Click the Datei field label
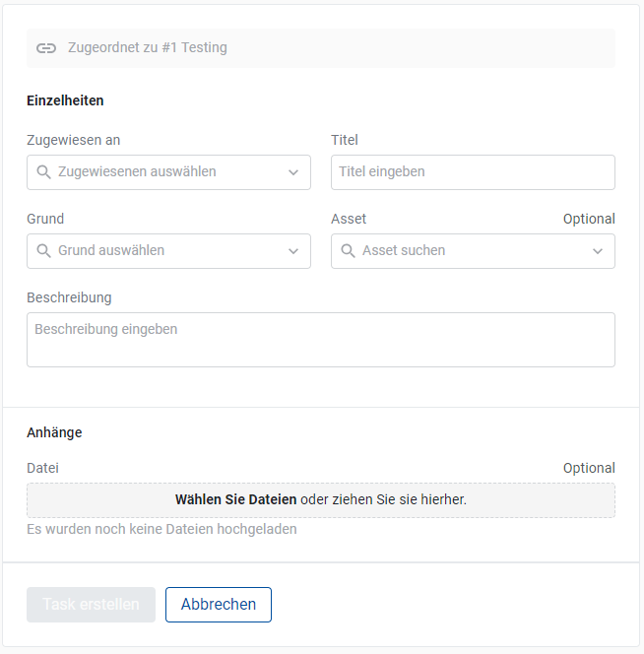 coord(42,468)
